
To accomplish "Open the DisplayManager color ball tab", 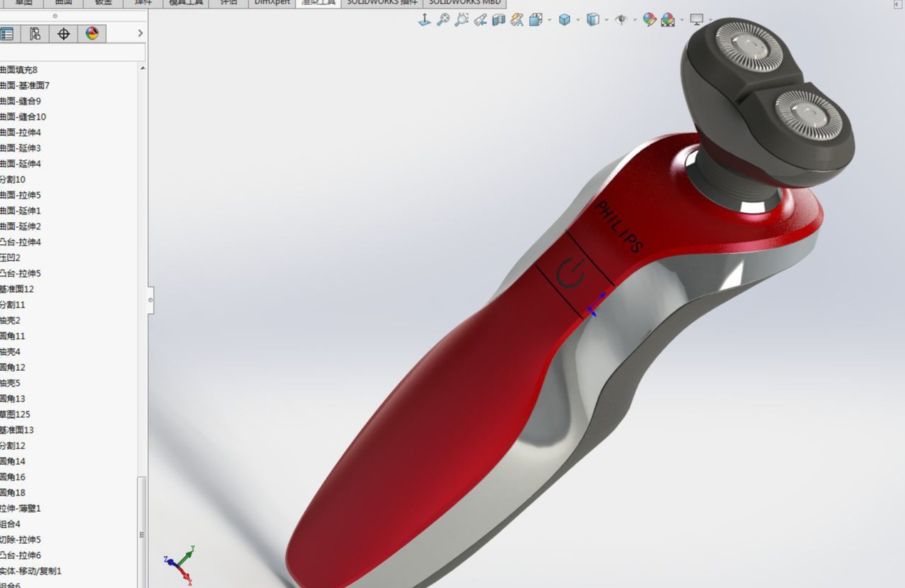I will (92, 33).
